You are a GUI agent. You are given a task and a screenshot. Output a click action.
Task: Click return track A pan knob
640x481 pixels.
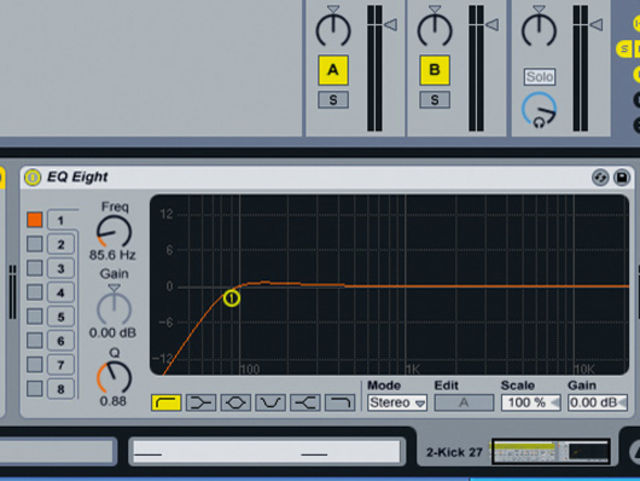coord(333,28)
